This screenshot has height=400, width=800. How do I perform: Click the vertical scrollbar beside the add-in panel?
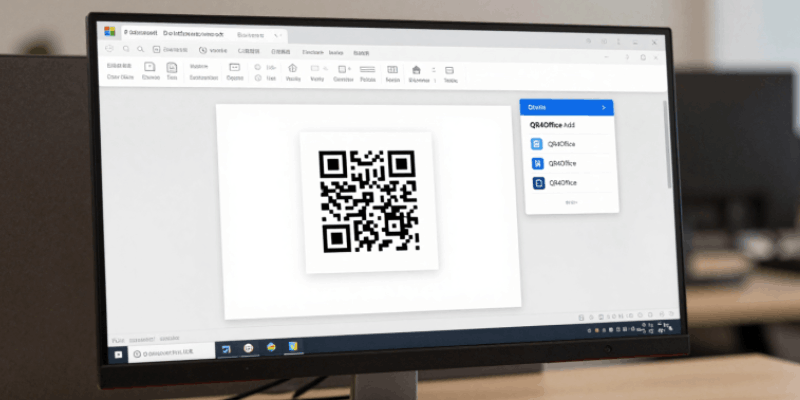point(669,145)
